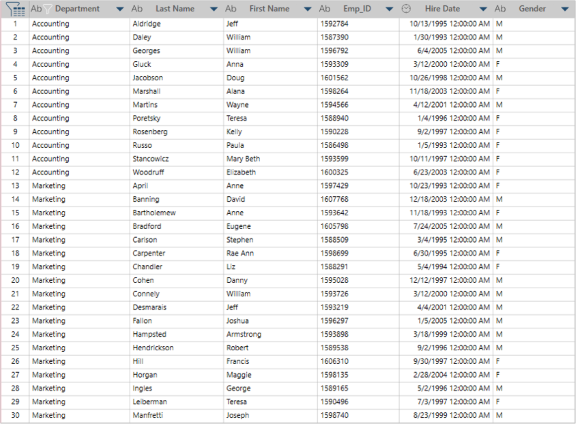Viewport: 576px width, 424px height.
Task: Click the Ab type icon of First Name column
Action: click(231, 8)
